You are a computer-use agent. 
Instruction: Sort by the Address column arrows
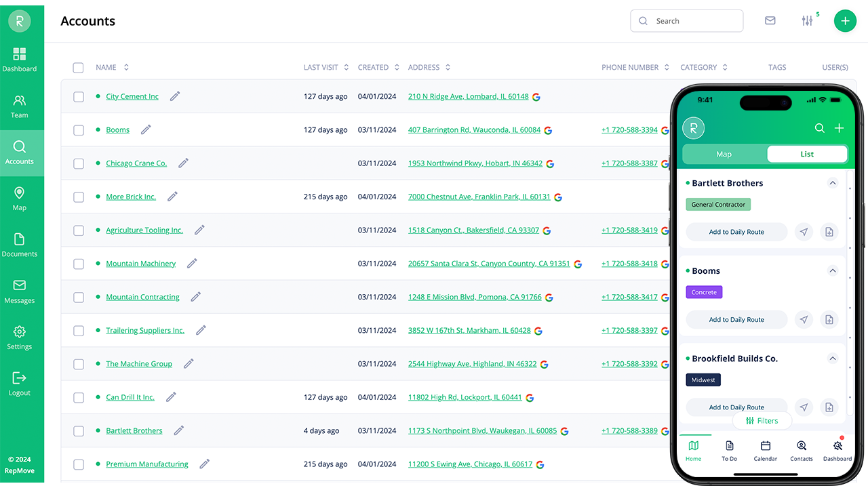[x=448, y=67]
